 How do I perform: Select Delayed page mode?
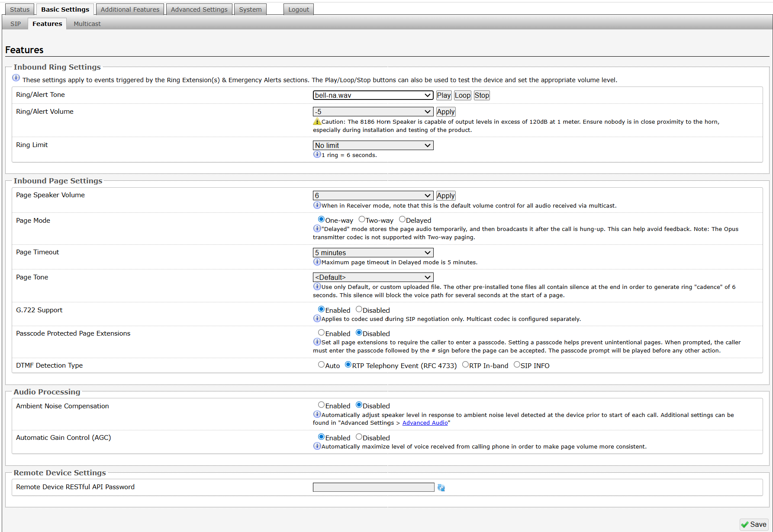point(402,219)
